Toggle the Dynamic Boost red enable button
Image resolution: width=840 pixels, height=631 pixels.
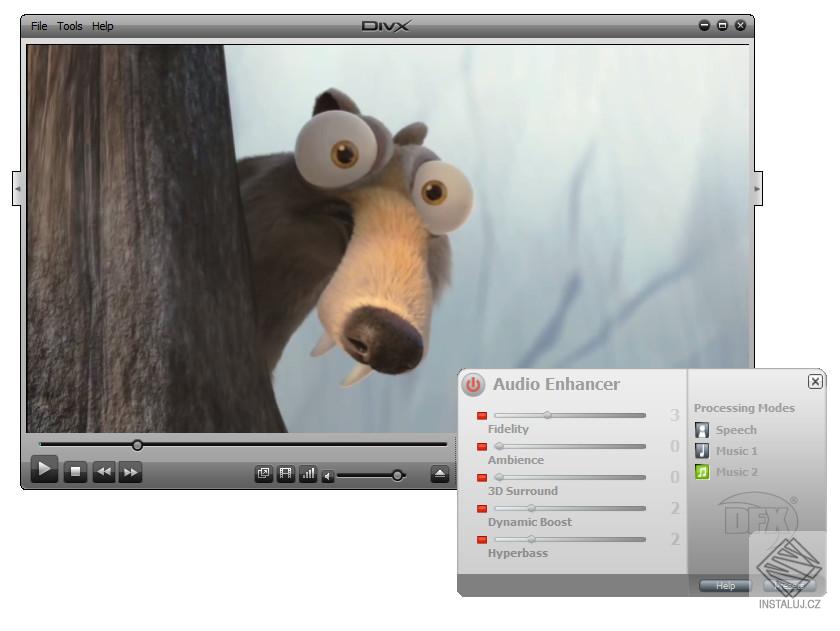coord(482,508)
